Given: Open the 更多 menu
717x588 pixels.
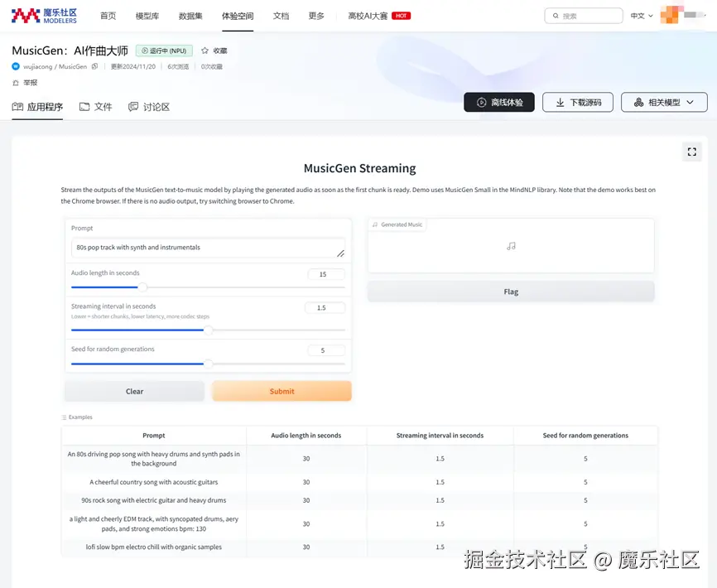Looking at the screenshot, I should [316, 16].
